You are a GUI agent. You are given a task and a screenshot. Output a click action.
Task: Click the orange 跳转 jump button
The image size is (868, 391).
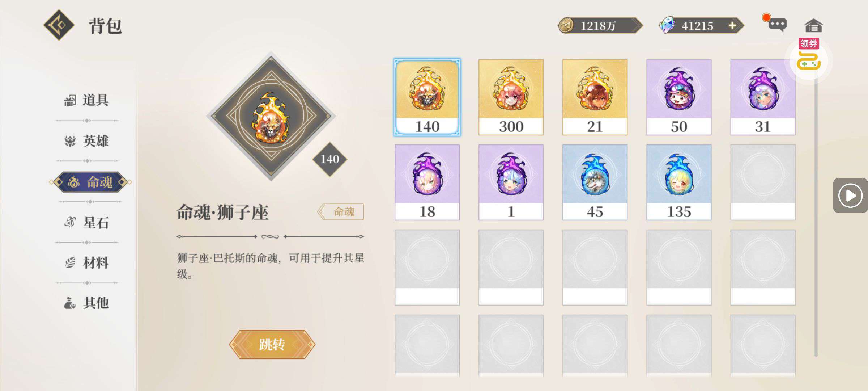coord(272,344)
